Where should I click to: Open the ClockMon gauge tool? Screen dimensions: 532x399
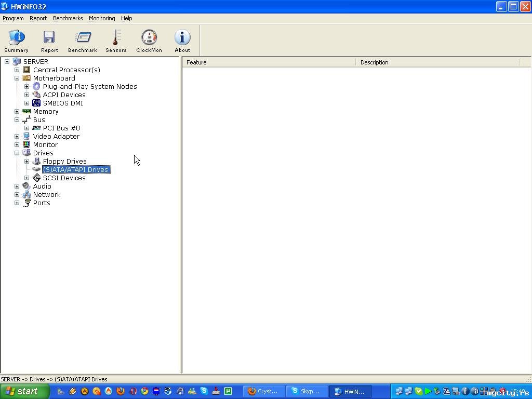(x=149, y=41)
